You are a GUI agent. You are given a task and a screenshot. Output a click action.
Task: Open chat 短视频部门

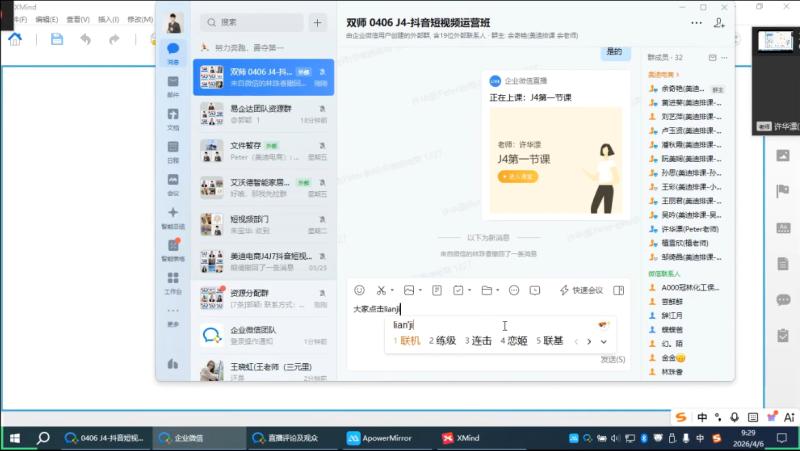pos(263,224)
